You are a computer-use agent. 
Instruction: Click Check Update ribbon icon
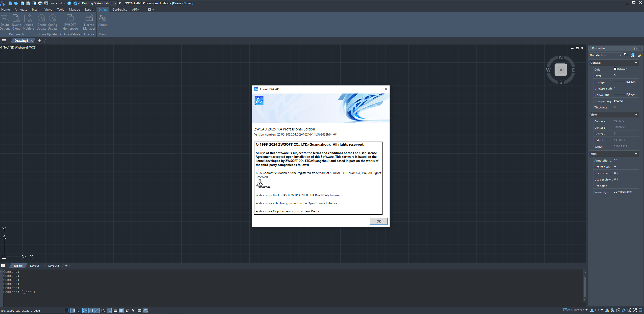[x=41, y=22]
